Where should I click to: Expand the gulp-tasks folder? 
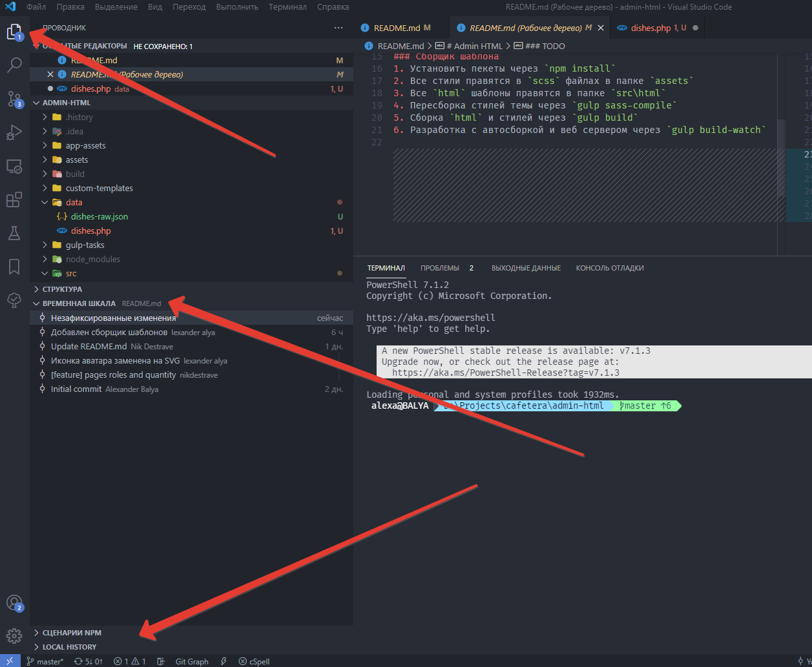tap(85, 245)
